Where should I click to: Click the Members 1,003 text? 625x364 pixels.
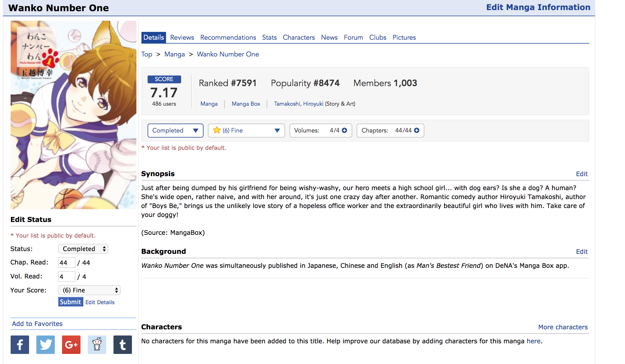[x=385, y=83]
